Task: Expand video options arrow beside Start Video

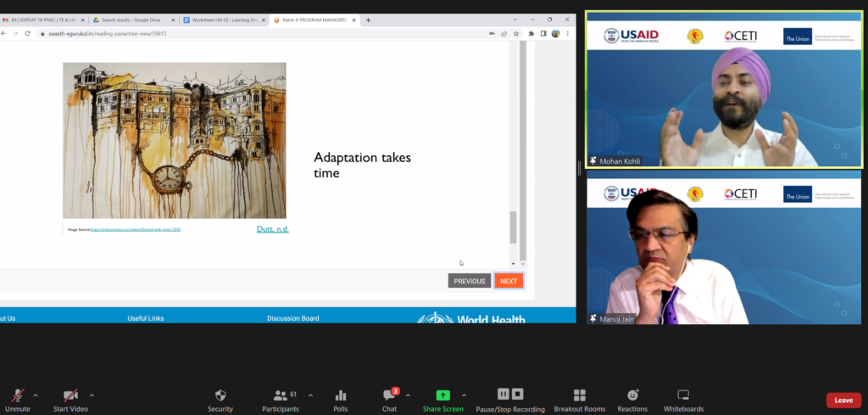Action: (x=92, y=395)
